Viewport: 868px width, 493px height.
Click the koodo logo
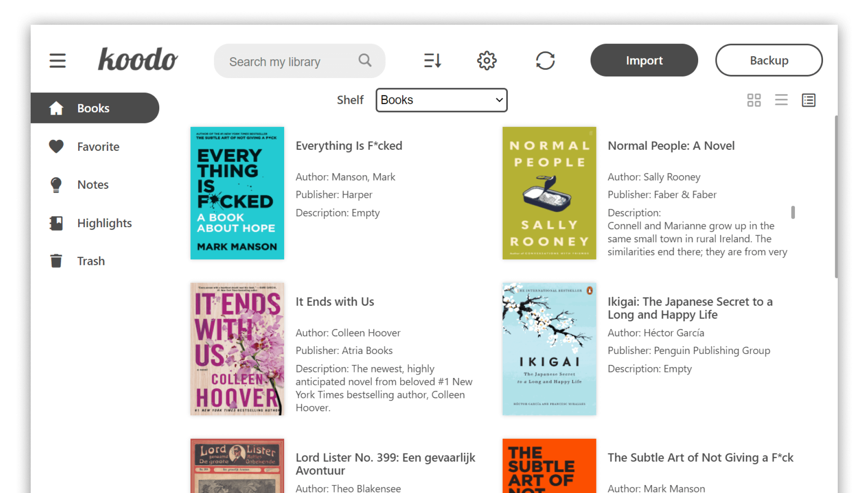pyautogui.click(x=138, y=59)
